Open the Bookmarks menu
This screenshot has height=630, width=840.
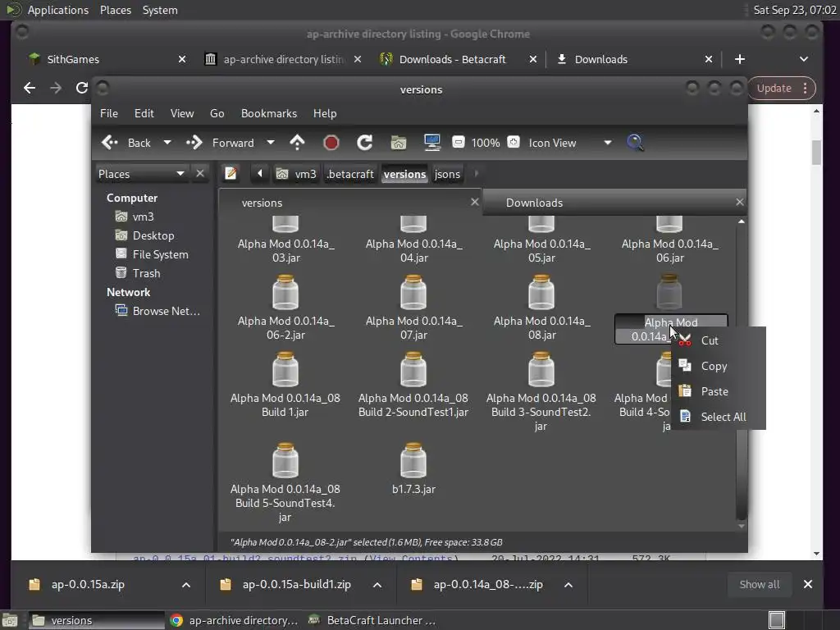point(269,113)
